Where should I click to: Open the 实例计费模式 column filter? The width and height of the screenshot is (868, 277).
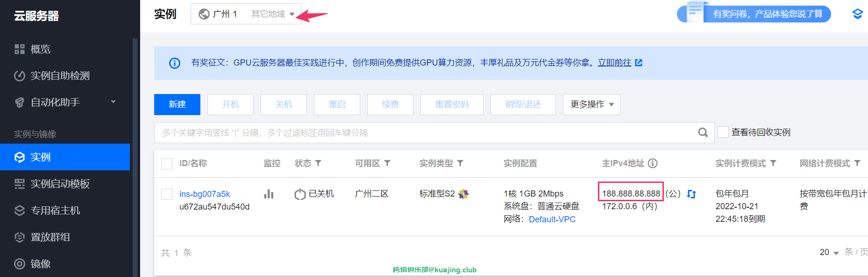pos(773,163)
